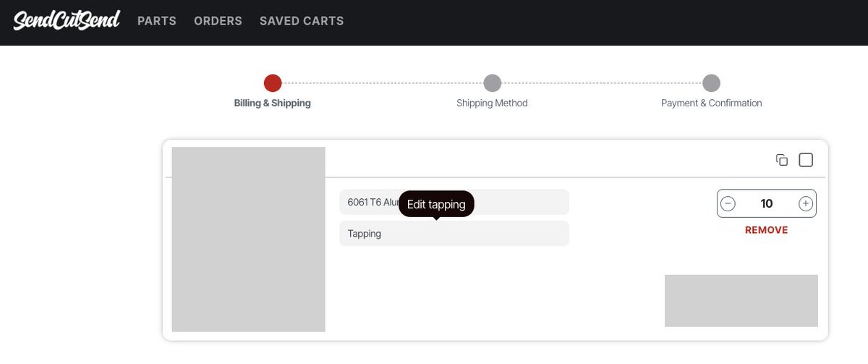868x364 pixels.
Task: Duplicate the part with the copy icon
Action: click(782, 160)
